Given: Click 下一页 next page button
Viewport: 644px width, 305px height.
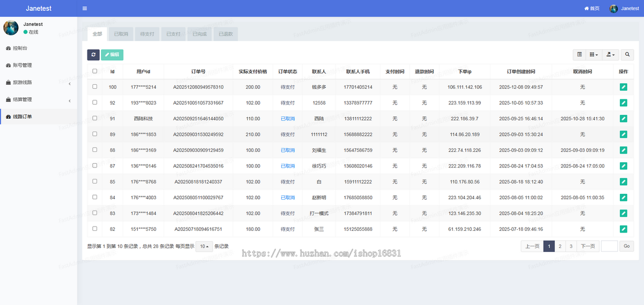Looking at the screenshot, I should pyautogui.click(x=588, y=246).
